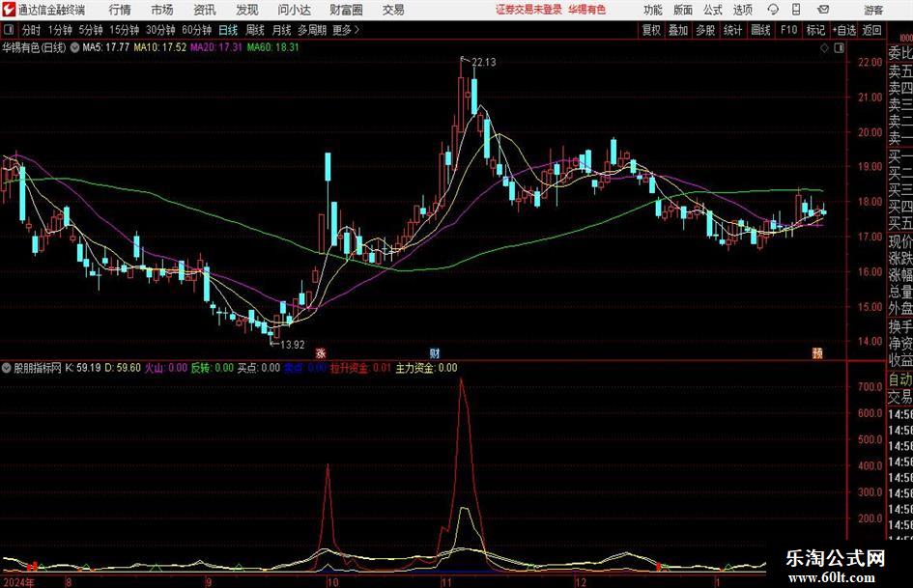Click the blue 财 event marker under the chart

[435, 352]
